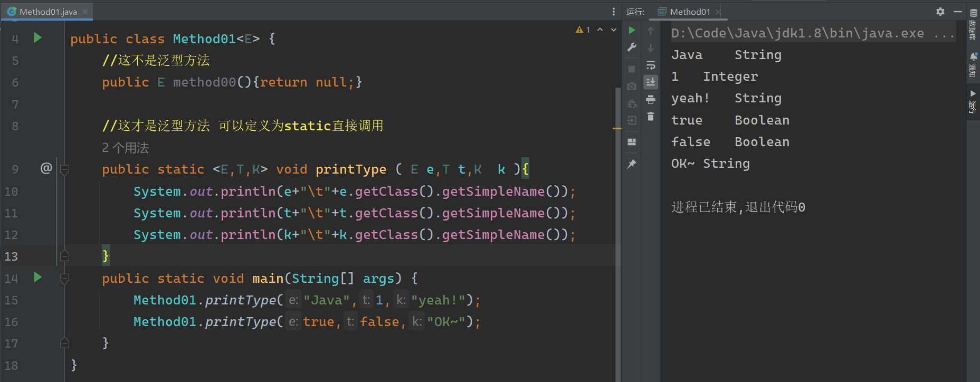980x382 pixels.
Task: Open run configuration wrench icon
Action: tap(632, 47)
